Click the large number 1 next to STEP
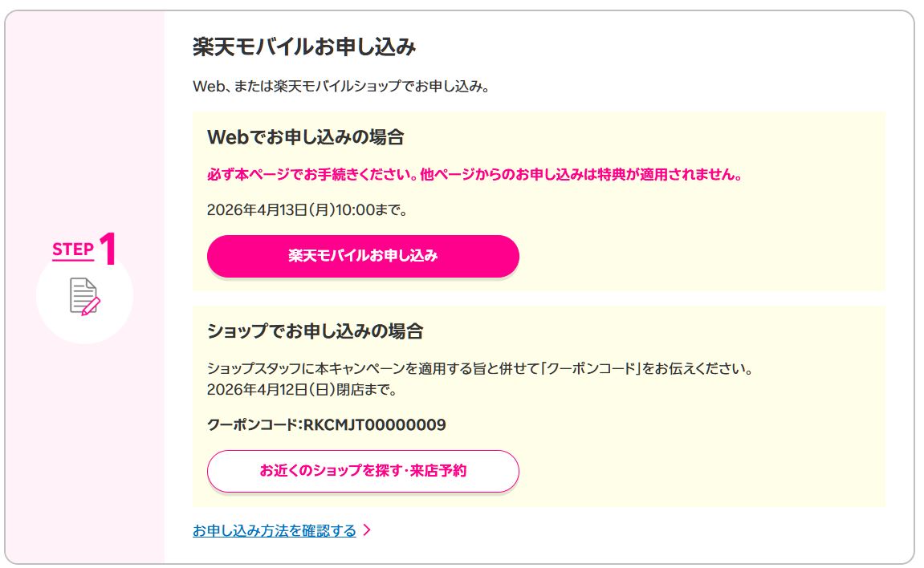This screenshot has height=568, width=924. pyautogui.click(x=108, y=250)
